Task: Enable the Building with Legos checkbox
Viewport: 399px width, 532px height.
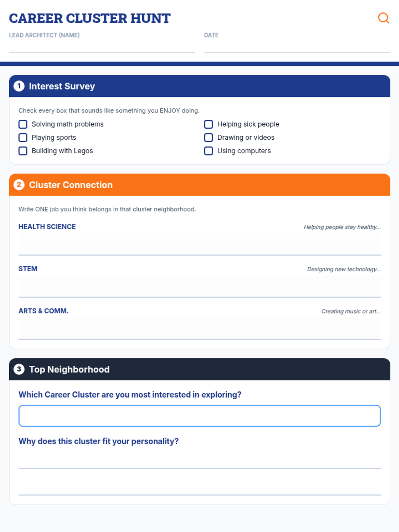Action: [23, 151]
